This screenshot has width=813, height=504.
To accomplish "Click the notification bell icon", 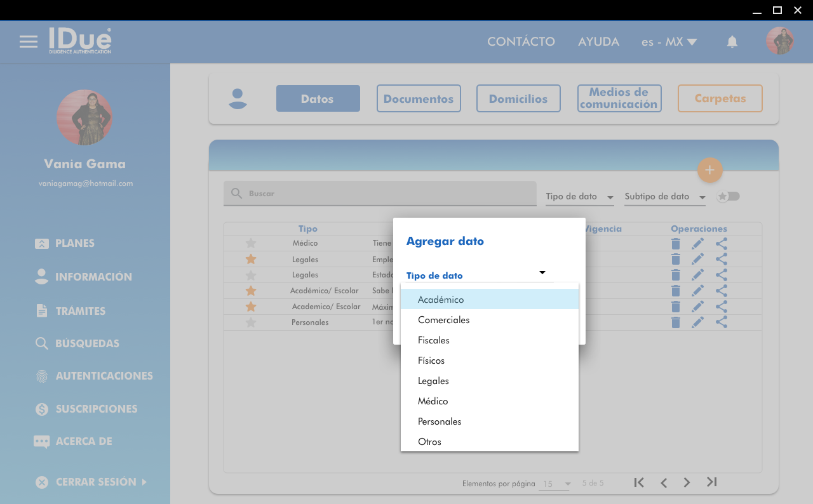I will 732,42.
